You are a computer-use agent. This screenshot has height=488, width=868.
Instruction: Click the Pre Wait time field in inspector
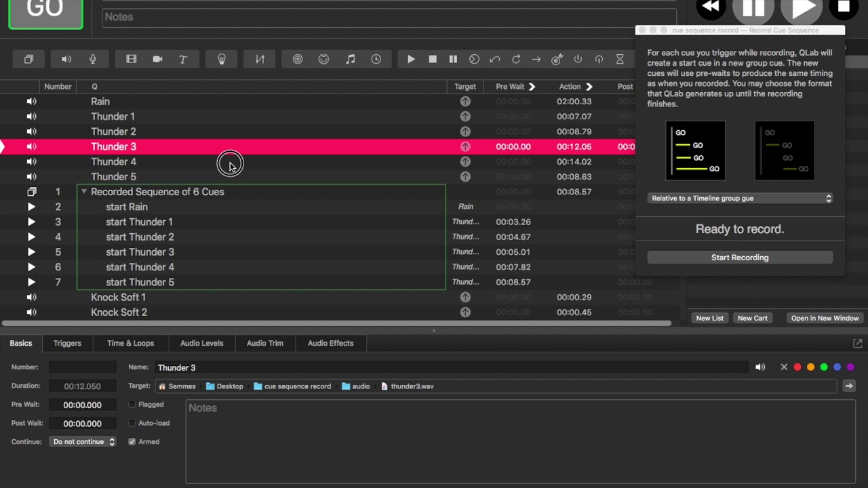point(83,405)
